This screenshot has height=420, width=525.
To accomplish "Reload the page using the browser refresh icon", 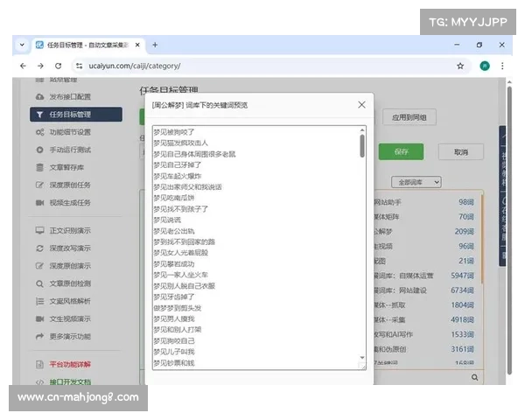I will click(x=59, y=66).
